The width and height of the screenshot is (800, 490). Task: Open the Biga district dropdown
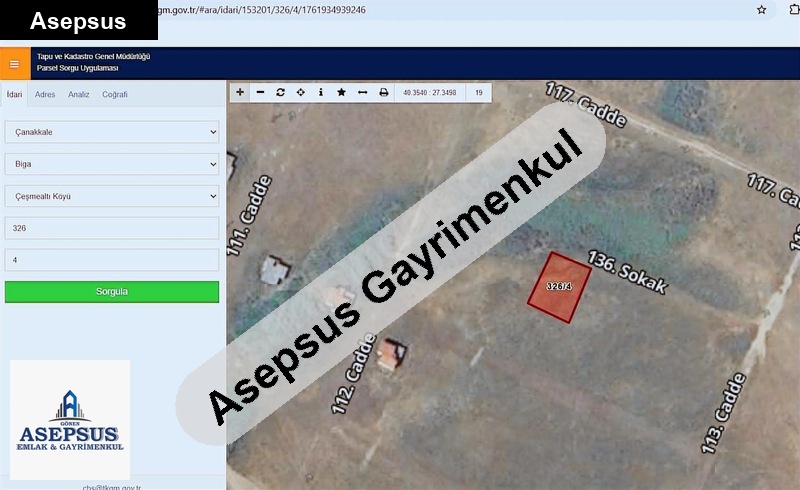112,164
